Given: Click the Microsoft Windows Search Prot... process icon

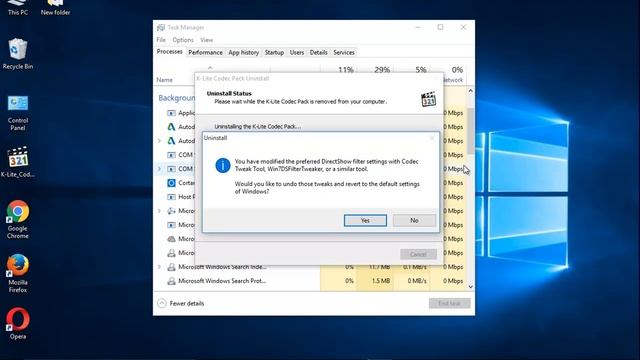Looking at the screenshot, I should coord(171,281).
